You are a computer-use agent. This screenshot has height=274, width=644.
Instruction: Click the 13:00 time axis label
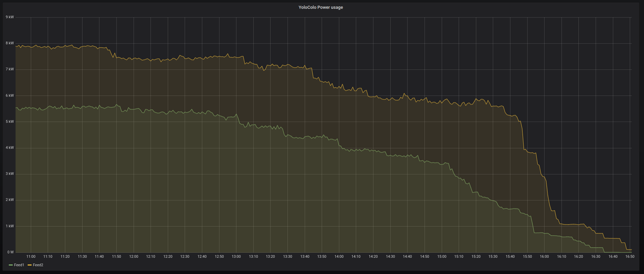coord(236,257)
